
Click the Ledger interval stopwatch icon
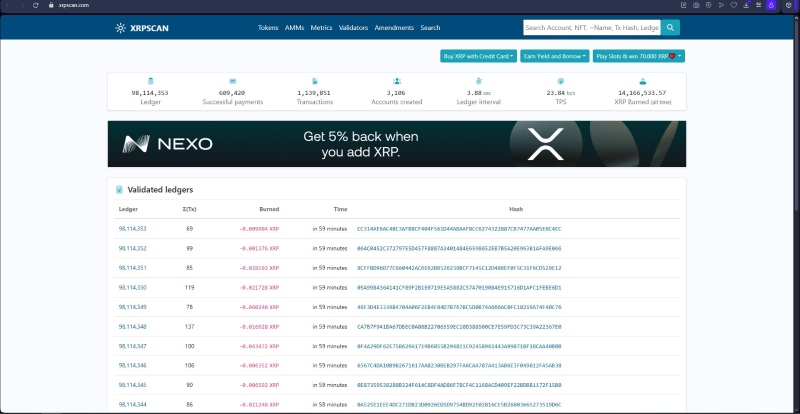pyautogui.click(x=479, y=81)
